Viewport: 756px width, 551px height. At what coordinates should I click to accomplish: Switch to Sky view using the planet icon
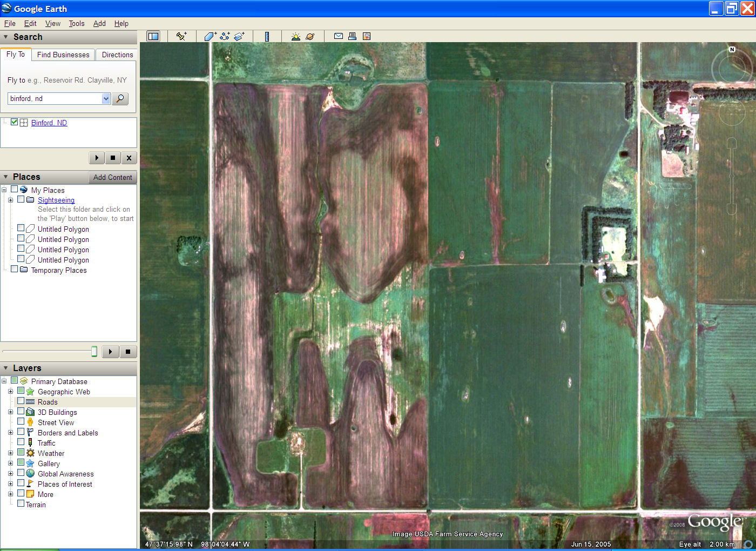tap(310, 36)
